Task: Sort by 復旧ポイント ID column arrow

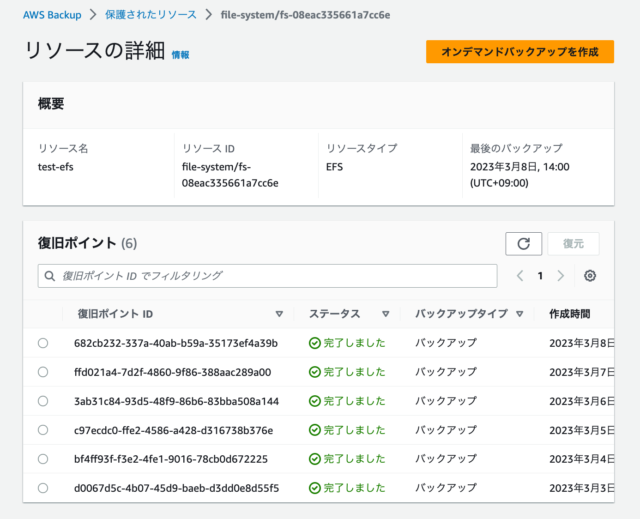Action: tap(279, 314)
